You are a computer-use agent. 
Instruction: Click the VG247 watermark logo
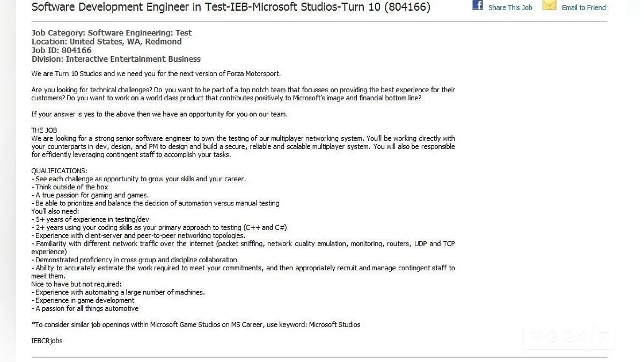tap(569, 337)
